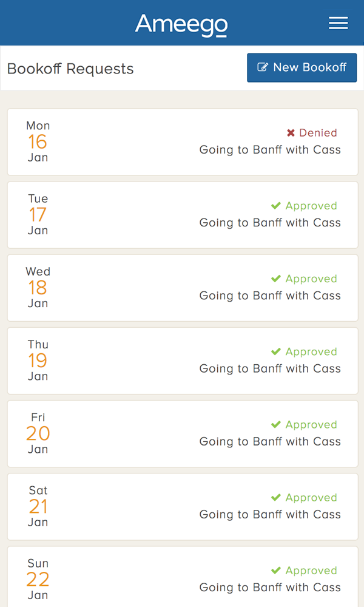
Task: Select the Sat 21 Jan bookoff request
Action: point(182,506)
